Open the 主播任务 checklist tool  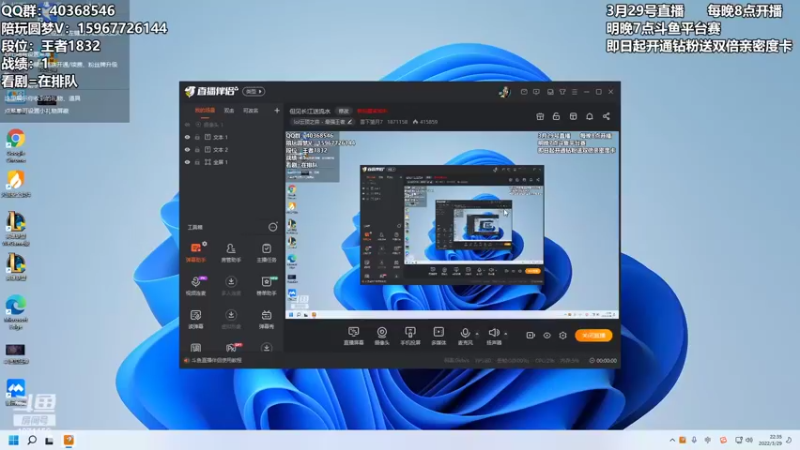click(x=266, y=252)
